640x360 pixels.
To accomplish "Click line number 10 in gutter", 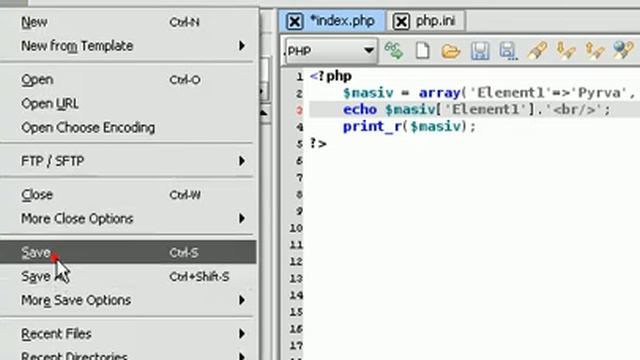I will pos(296,228).
